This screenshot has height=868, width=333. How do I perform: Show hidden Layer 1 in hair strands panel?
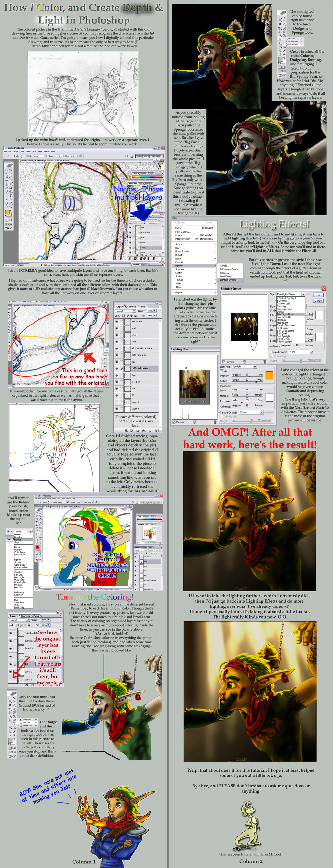click(x=117, y=402)
